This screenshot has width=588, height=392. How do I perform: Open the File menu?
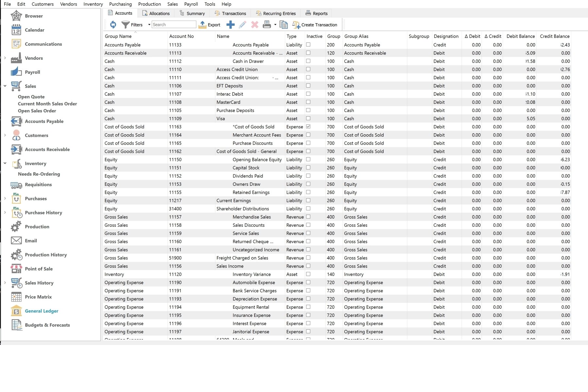[7, 4]
